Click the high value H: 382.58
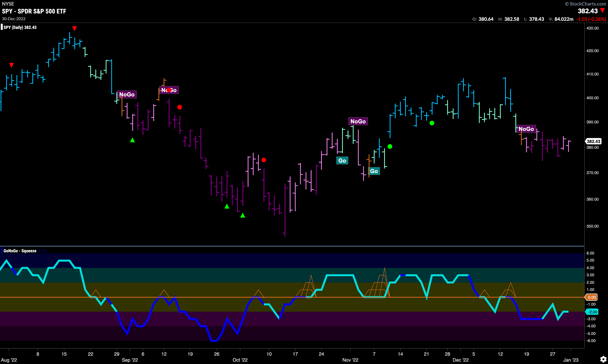The height and width of the screenshot is (364, 608). (x=508, y=19)
